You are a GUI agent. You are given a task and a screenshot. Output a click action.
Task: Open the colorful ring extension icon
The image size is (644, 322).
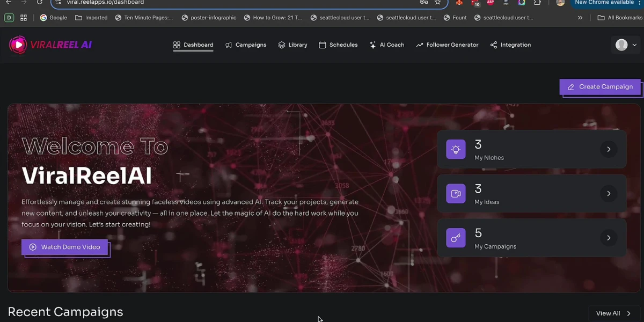coord(522,2)
